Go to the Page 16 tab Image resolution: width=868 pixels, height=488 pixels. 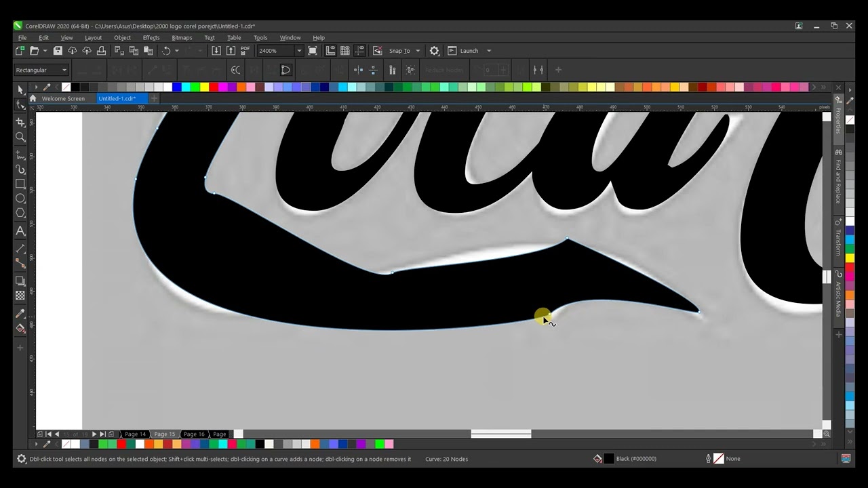pos(194,434)
